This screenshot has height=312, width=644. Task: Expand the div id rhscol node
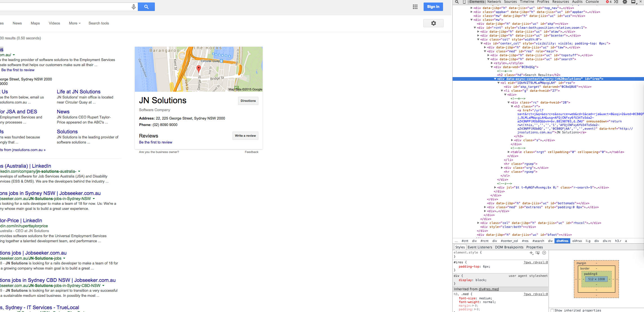(478, 223)
